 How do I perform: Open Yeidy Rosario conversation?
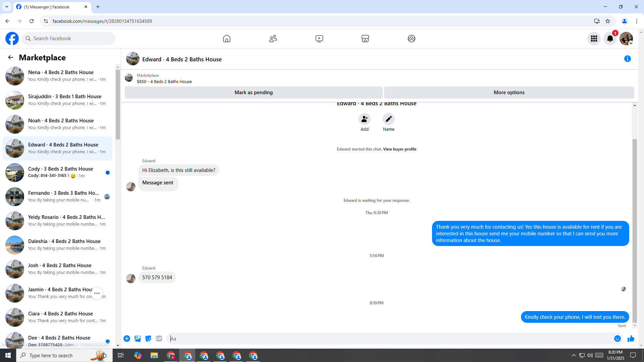coord(58,221)
